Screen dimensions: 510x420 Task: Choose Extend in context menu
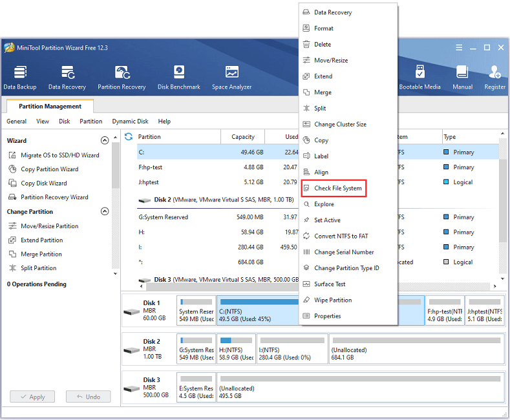point(348,76)
